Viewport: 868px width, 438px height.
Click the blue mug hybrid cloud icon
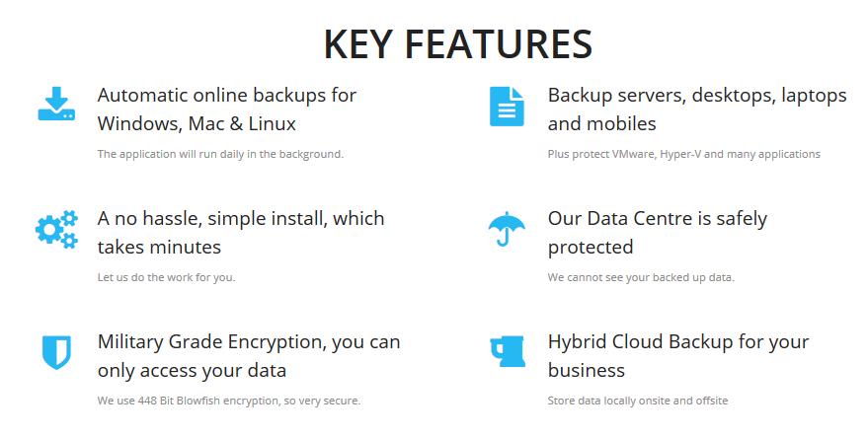(507, 351)
